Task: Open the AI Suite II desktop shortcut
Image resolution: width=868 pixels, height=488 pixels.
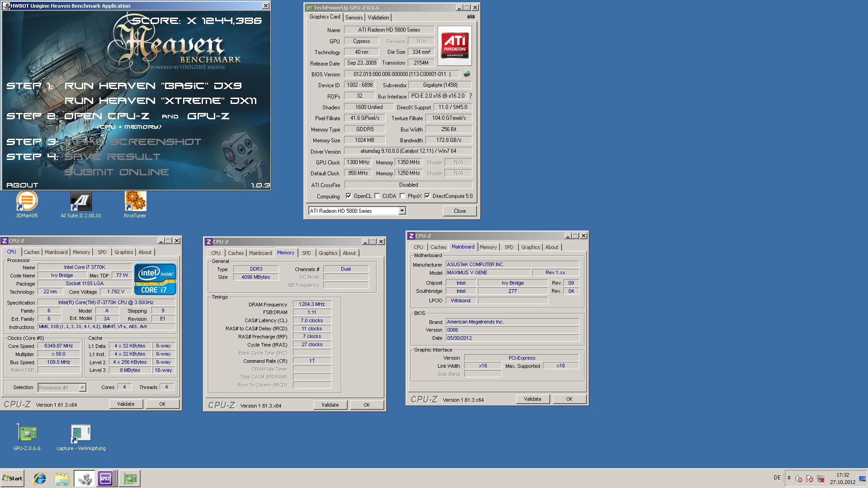Action: [81, 204]
